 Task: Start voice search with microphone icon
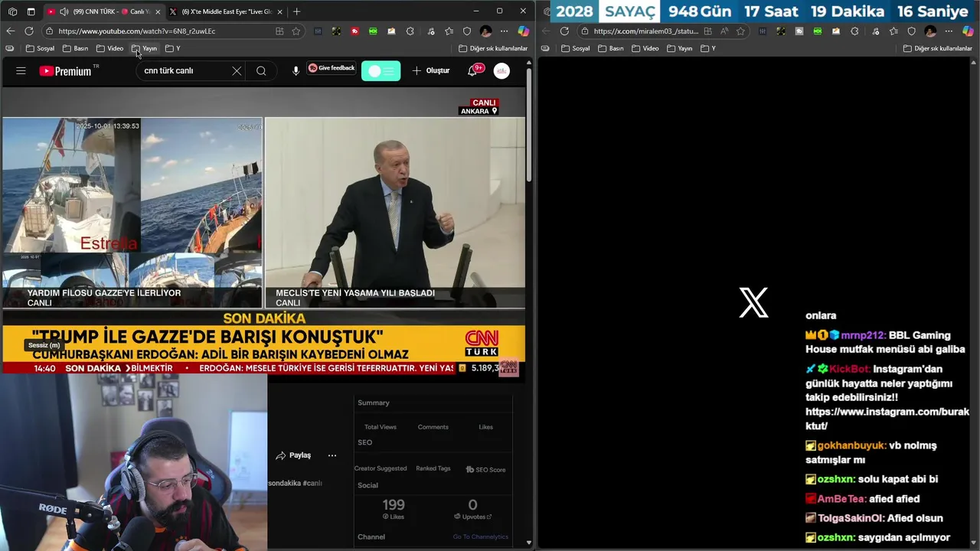pos(296,70)
